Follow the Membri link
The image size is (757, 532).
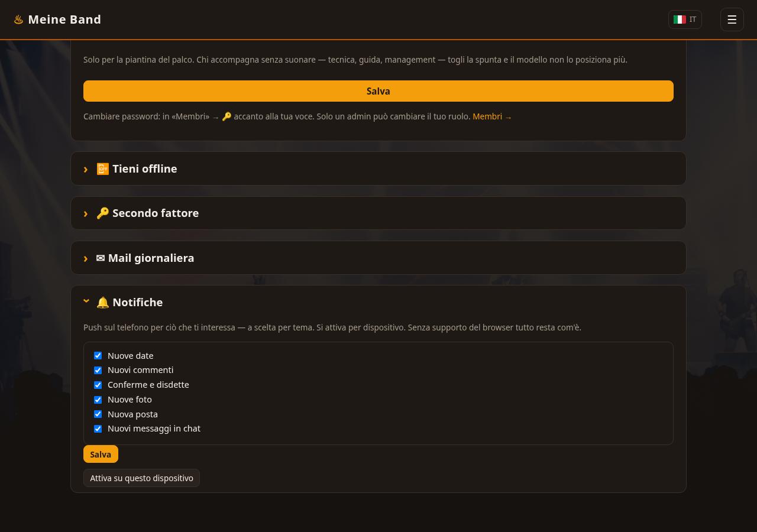click(x=492, y=116)
